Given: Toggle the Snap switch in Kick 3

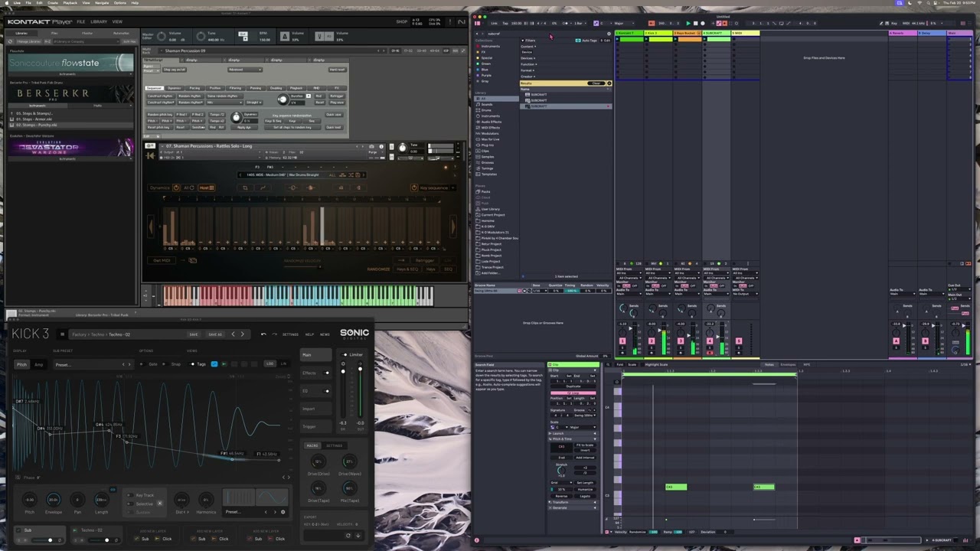Looking at the screenshot, I should coord(166,364).
